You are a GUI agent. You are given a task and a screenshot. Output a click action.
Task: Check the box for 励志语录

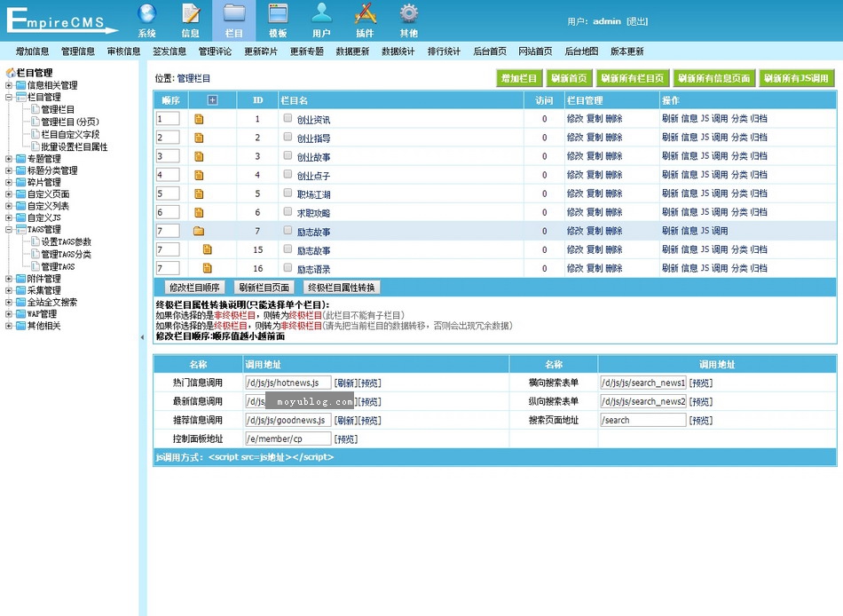click(288, 267)
